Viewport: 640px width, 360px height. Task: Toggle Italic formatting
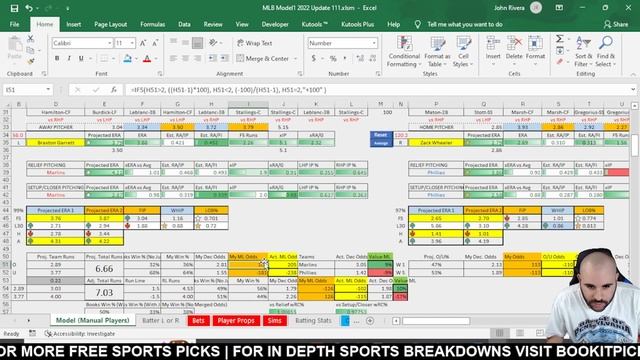pos(69,59)
